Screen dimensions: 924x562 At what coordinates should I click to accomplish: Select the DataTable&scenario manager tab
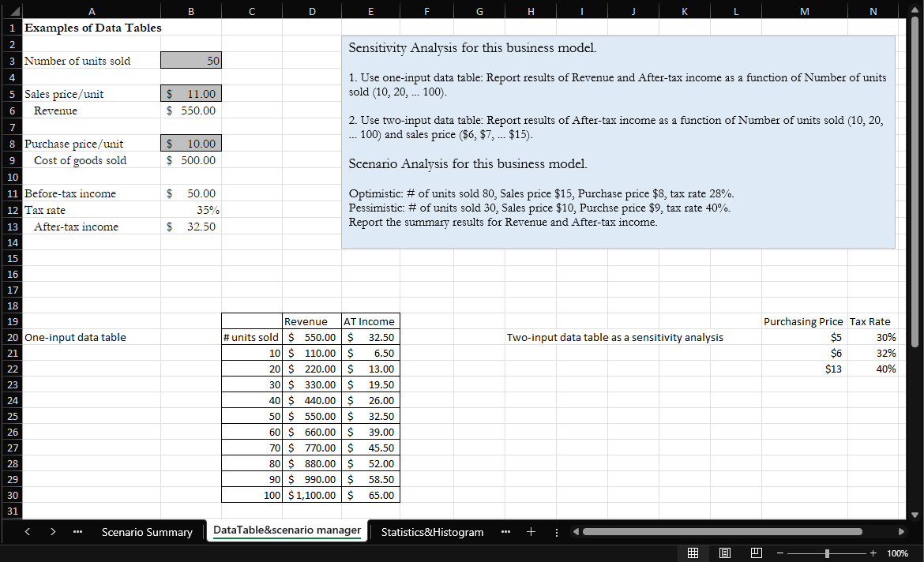287,532
